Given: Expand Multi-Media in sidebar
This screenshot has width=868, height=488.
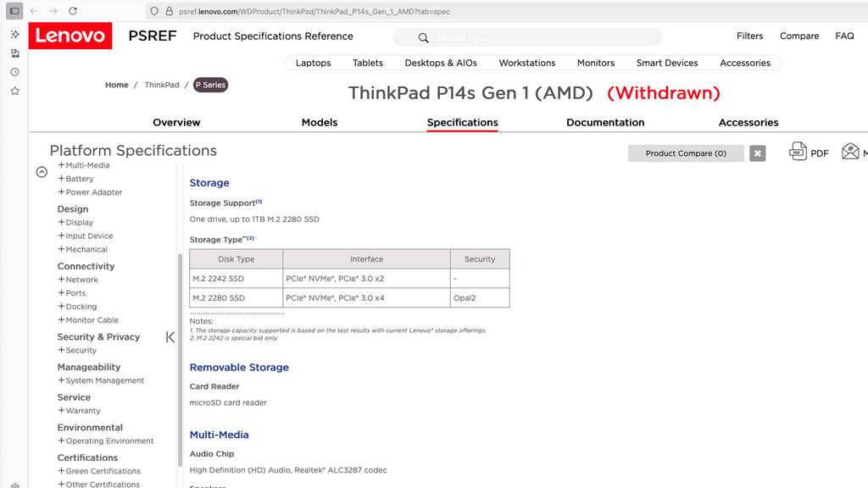Looking at the screenshot, I should 84,165.
